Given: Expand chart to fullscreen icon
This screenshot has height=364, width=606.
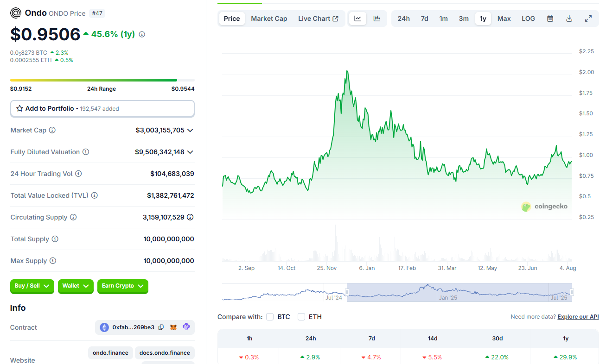Looking at the screenshot, I should click(588, 19).
